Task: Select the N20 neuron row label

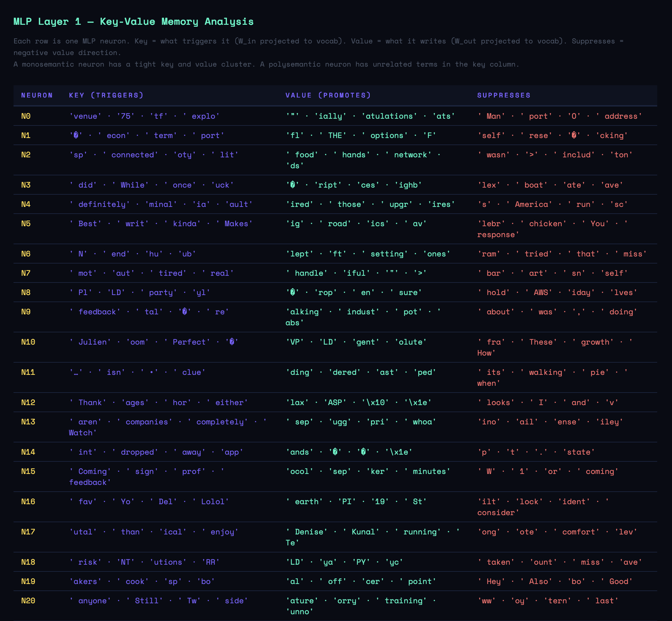Action: 28,601
